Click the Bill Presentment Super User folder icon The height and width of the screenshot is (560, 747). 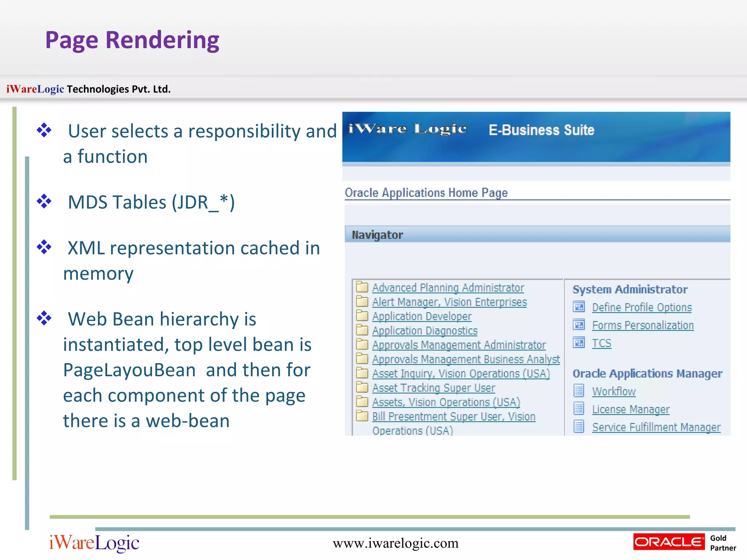[362, 416]
